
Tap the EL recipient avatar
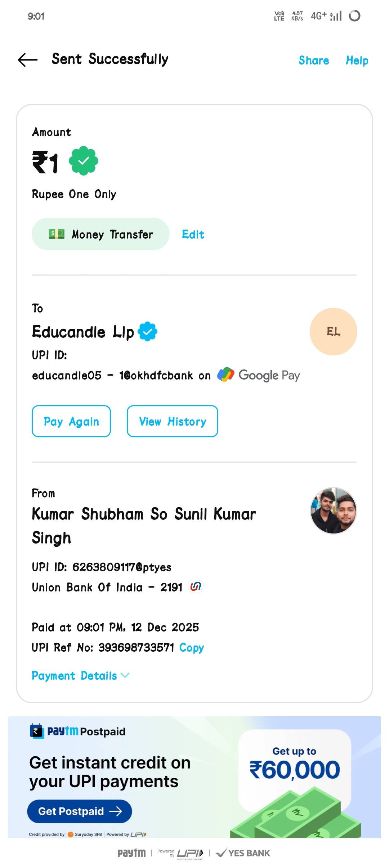pyautogui.click(x=333, y=332)
